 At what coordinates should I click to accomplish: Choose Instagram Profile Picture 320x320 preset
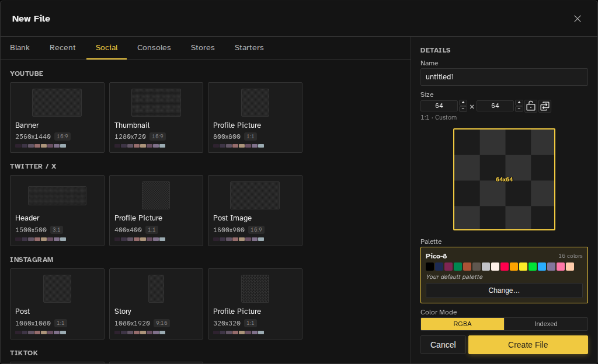click(x=255, y=304)
